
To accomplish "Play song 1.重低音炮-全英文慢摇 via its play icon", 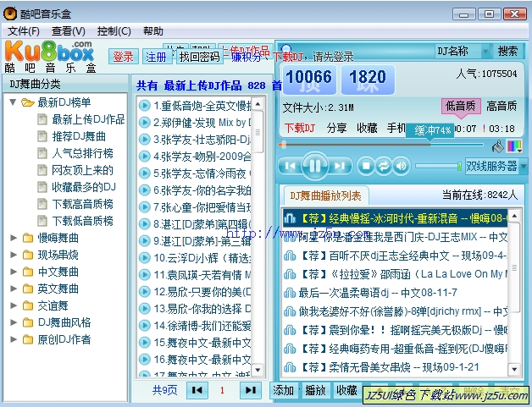I will [145, 106].
